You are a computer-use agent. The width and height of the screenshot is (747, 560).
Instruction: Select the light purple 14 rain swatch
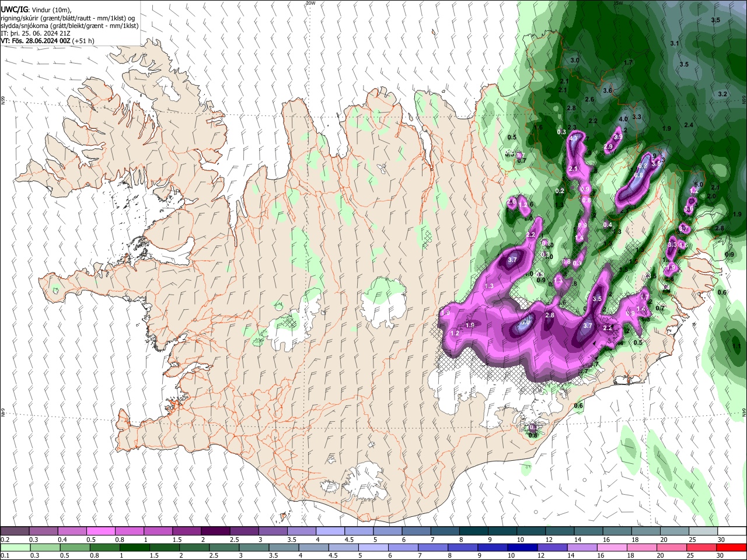[x=582, y=548]
